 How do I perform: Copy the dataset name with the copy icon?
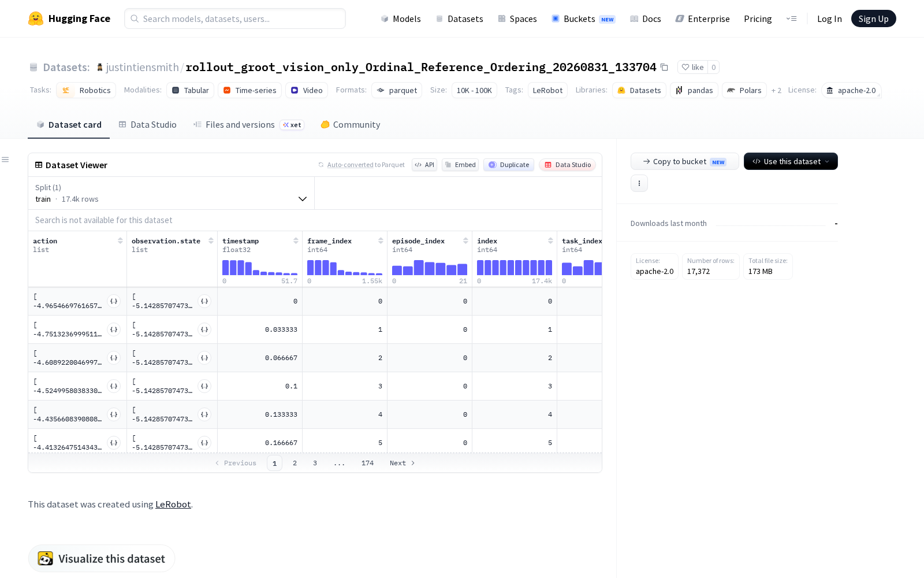(664, 67)
